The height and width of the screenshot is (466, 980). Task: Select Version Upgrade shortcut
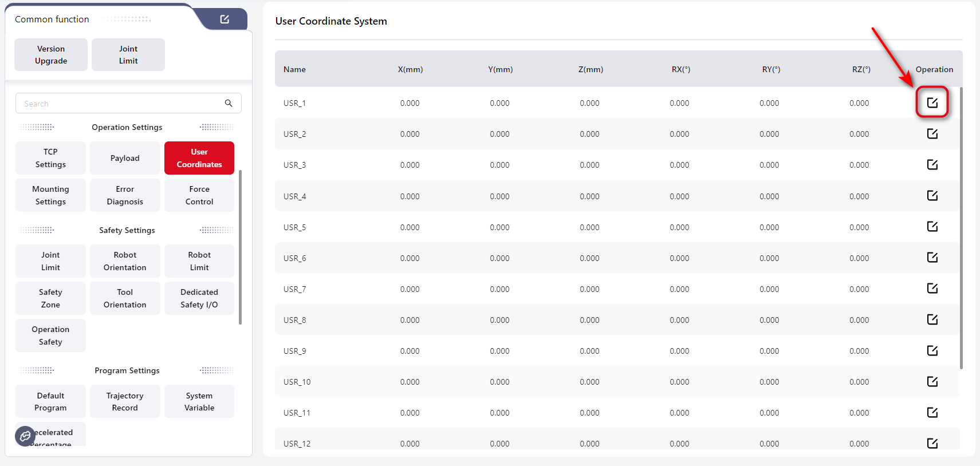coord(51,55)
